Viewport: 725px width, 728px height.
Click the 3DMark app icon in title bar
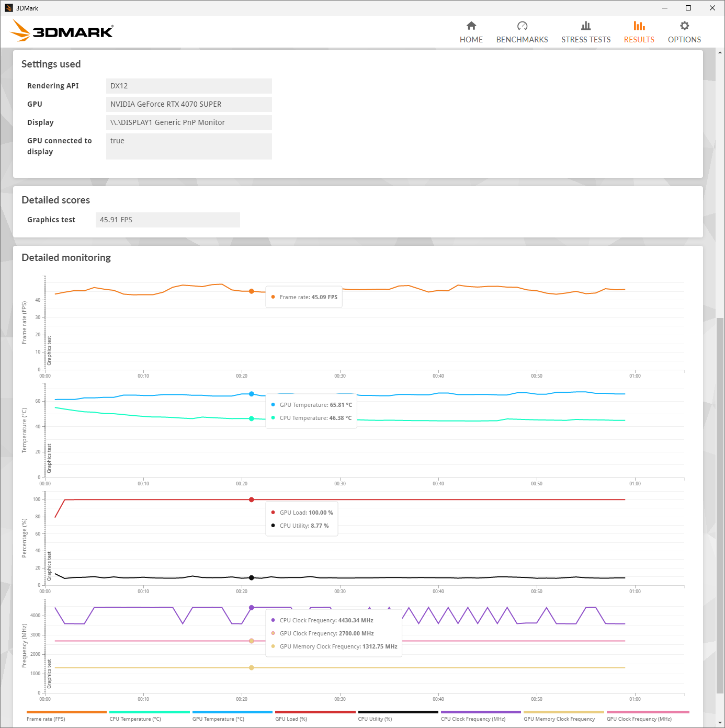[x=8, y=8]
